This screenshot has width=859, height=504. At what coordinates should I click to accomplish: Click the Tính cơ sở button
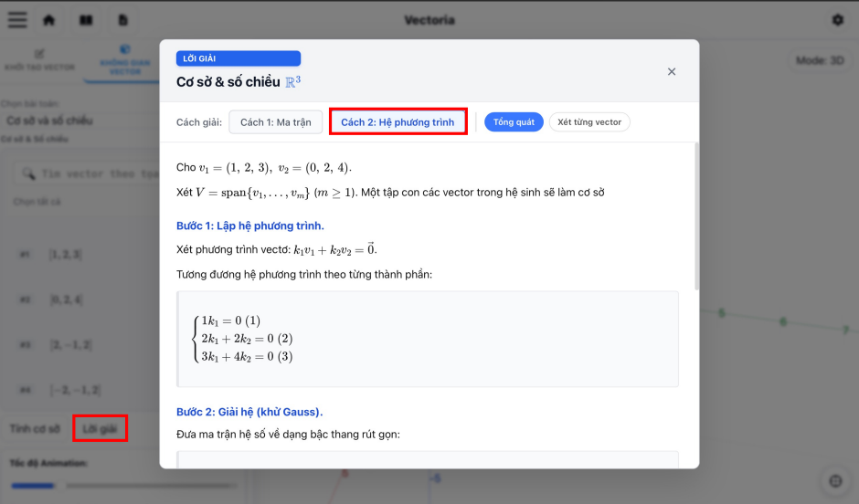pyautogui.click(x=35, y=428)
